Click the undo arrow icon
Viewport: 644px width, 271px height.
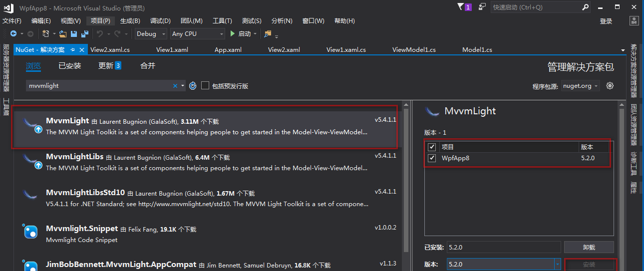coord(99,33)
